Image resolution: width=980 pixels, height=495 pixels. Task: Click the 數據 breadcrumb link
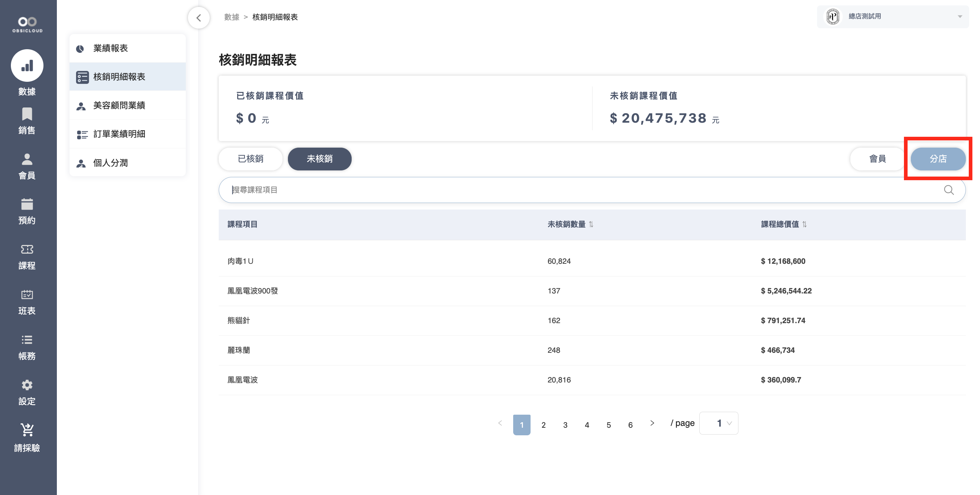click(x=231, y=17)
